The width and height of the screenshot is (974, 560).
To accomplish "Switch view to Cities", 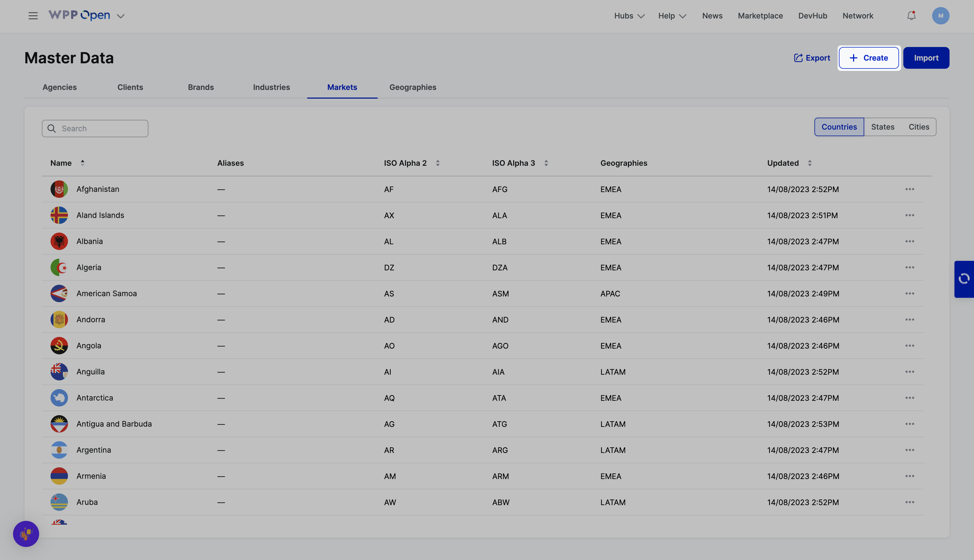I will click(x=919, y=127).
